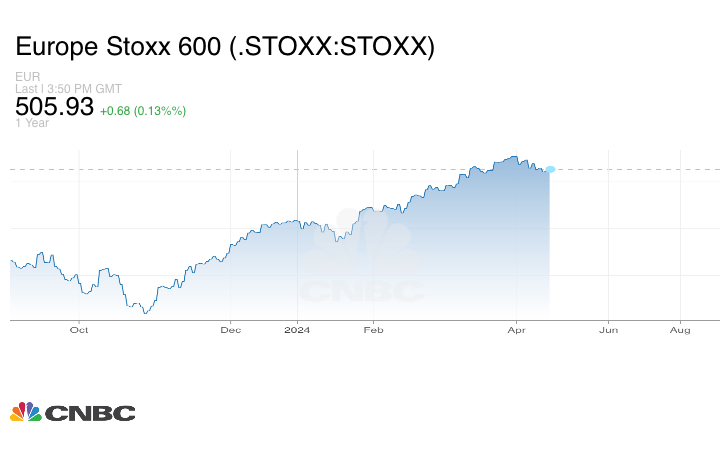Click the Oct label on the time axis

(79, 329)
